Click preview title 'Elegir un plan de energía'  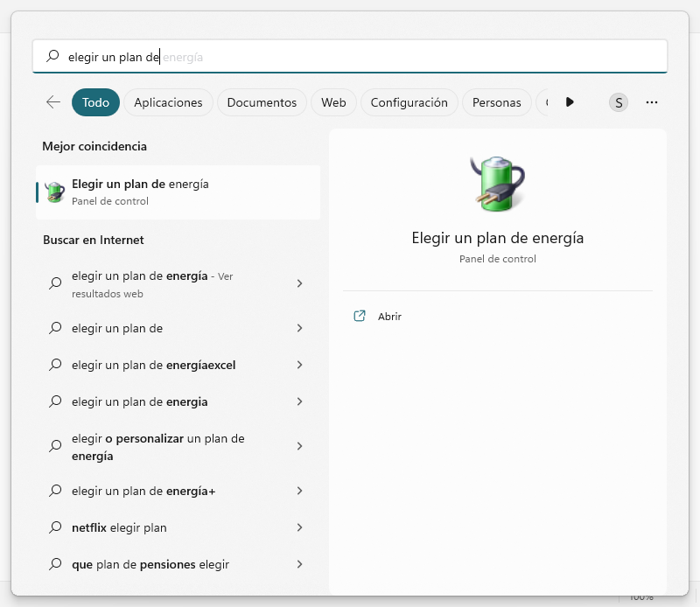[x=497, y=238]
